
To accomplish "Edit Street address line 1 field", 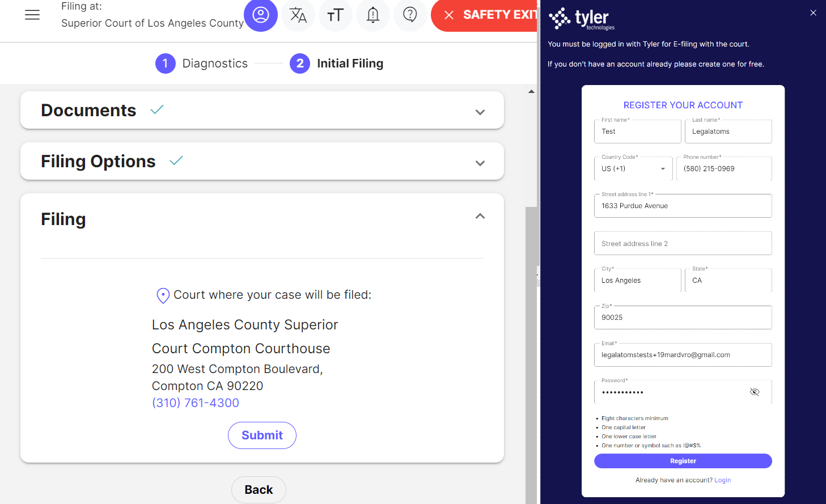I will [x=683, y=206].
